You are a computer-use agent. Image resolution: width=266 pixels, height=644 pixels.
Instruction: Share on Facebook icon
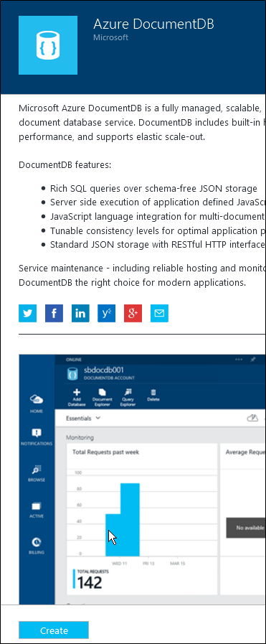[x=54, y=313]
